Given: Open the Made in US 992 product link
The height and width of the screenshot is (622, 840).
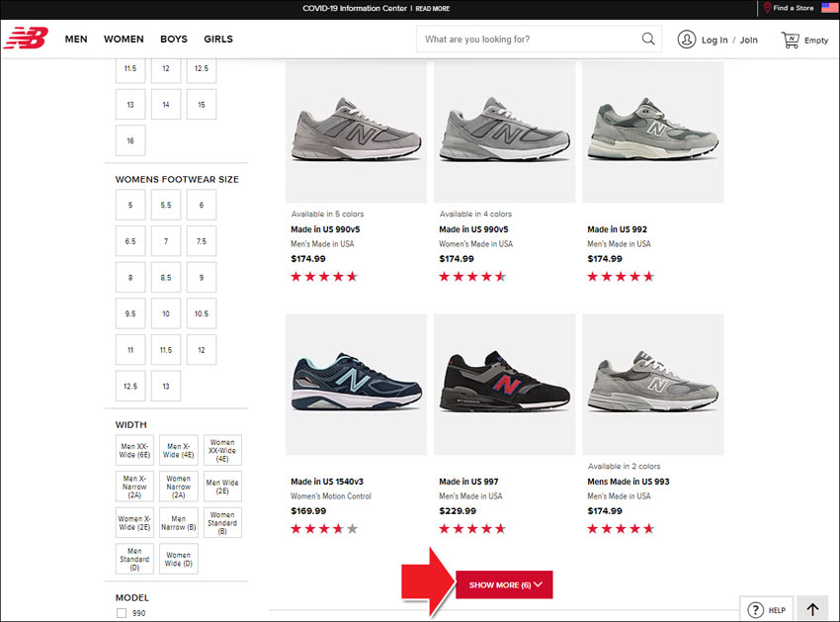Looking at the screenshot, I should pos(617,229).
